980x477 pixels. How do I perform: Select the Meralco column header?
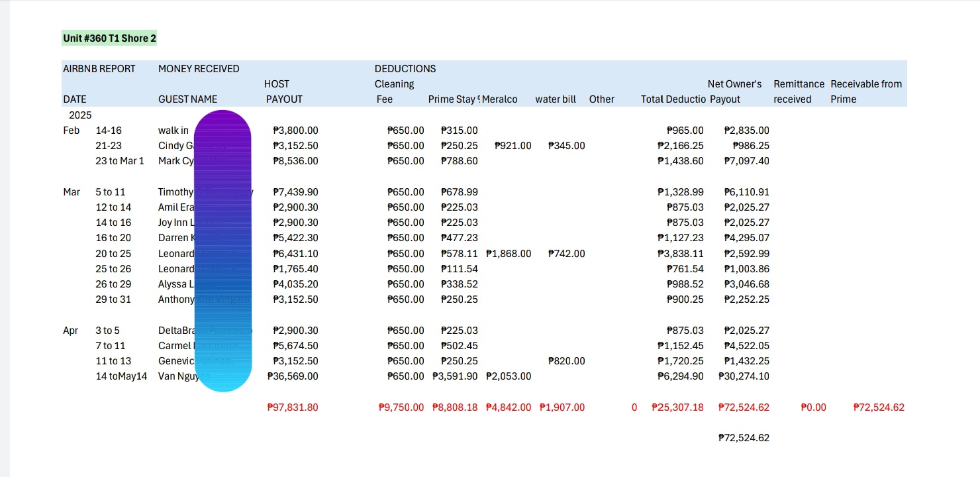(502, 99)
